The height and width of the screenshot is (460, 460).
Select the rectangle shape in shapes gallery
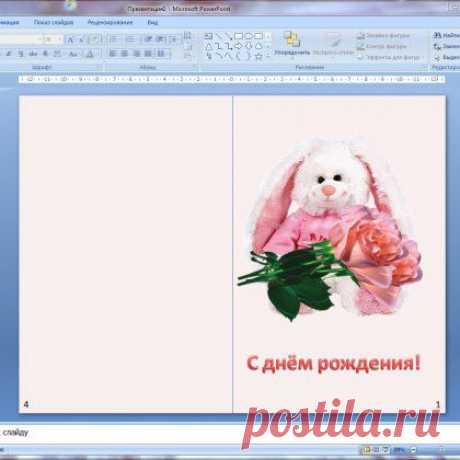(239, 36)
